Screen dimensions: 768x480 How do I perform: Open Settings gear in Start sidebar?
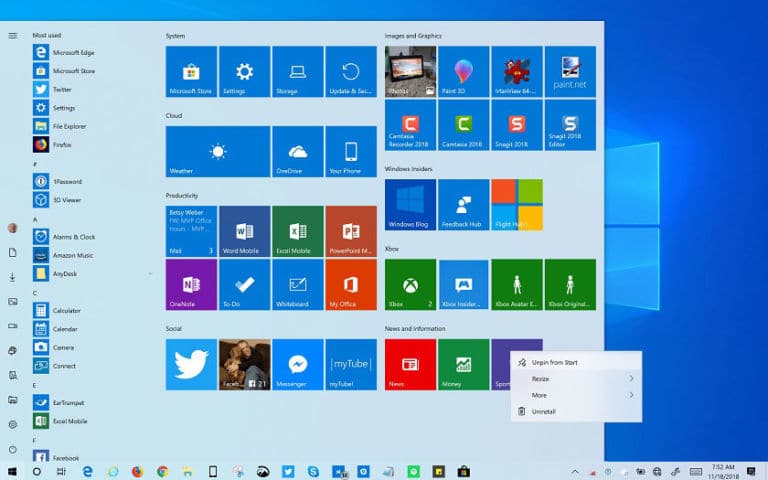pos(13,425)
